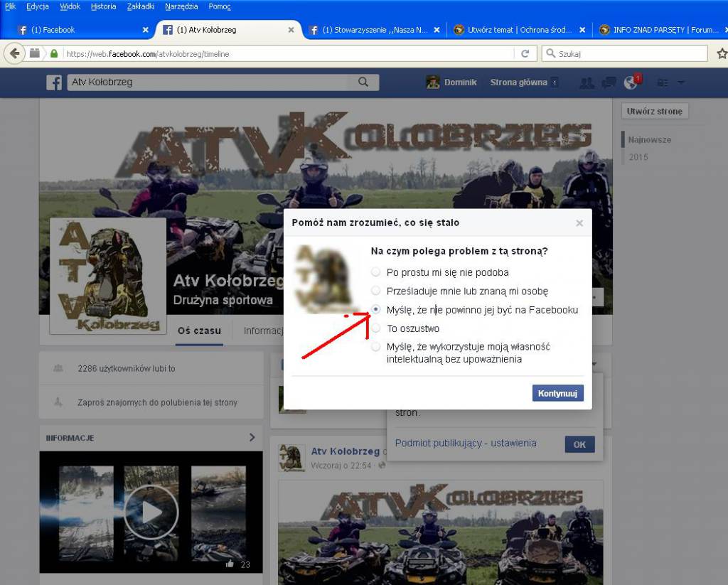Click the green padlock security icon
This screenshot has width=728, height=585.
[x=54, y=54]
